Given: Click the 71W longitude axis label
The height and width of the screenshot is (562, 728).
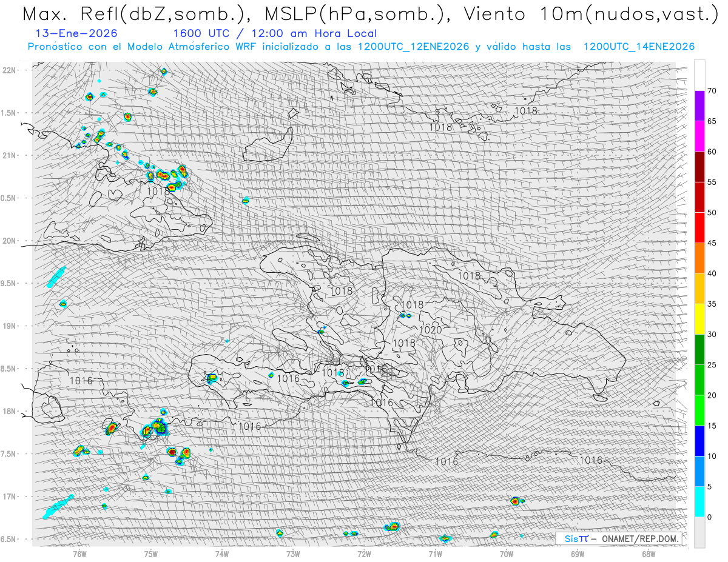Looking at the screenshot, I should coord(435,553).
